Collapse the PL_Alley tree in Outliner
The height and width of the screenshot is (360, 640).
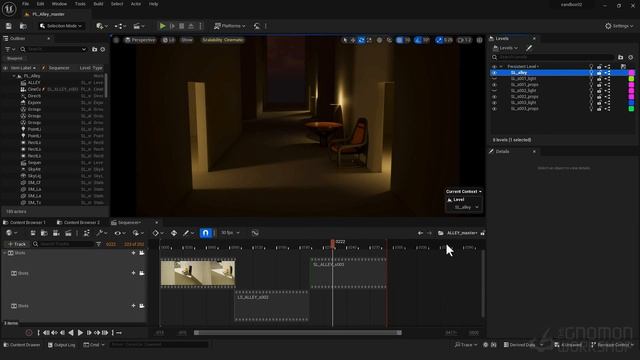(x=14, y=76)
